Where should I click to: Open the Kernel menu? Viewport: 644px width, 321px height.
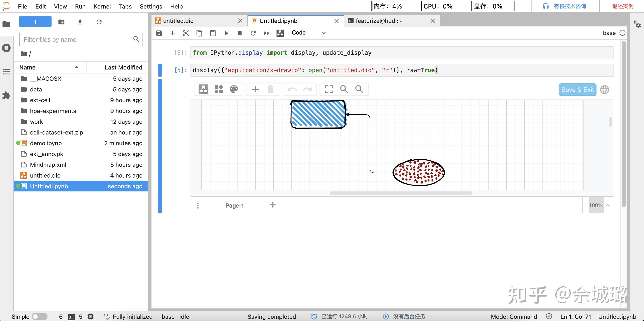tap(102, 7)
